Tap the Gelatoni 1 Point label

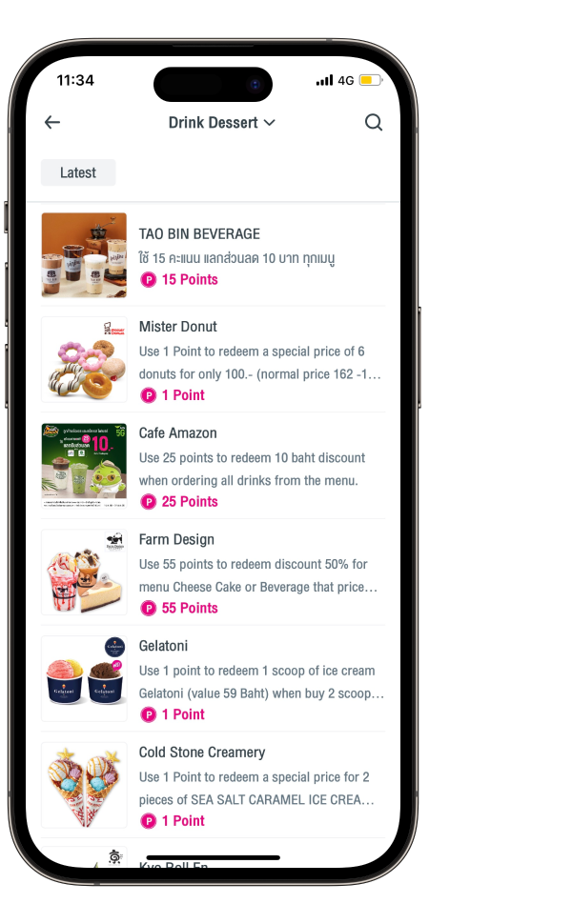click(183, 714)
